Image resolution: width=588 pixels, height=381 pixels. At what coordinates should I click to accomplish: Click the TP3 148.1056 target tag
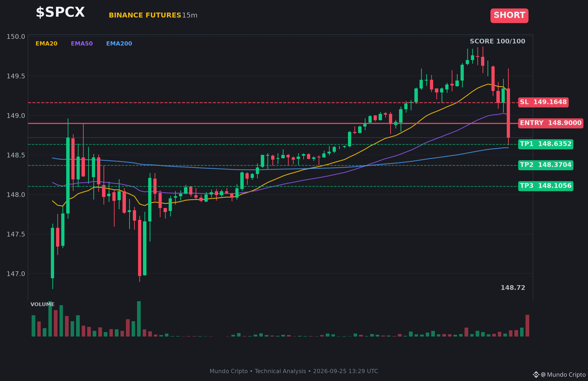pyautogui.click(x=546, y=186)
